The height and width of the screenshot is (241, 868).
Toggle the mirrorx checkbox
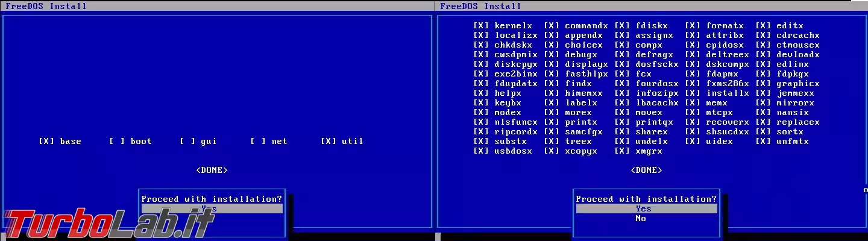pos(763,103)
